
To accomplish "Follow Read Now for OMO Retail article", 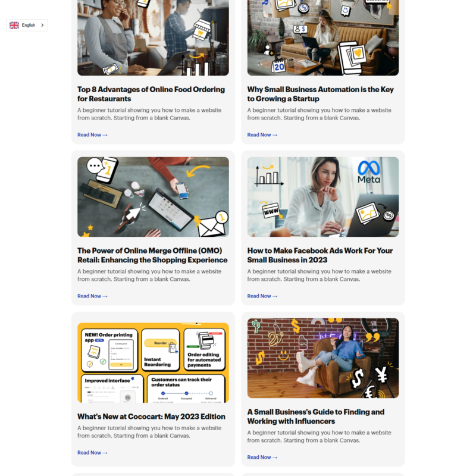I will [x=92, y=296].
